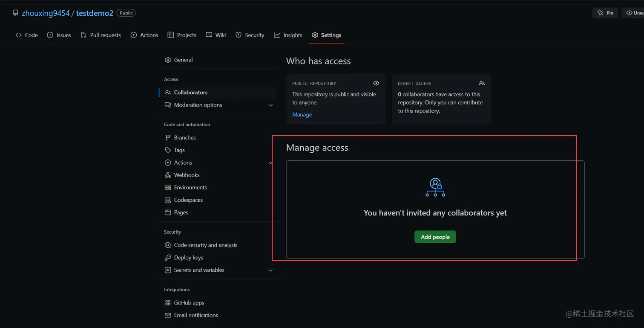Open the testdemo2 repository link
The width and height of the screenshot is (644, 328).
click(95, 13)
